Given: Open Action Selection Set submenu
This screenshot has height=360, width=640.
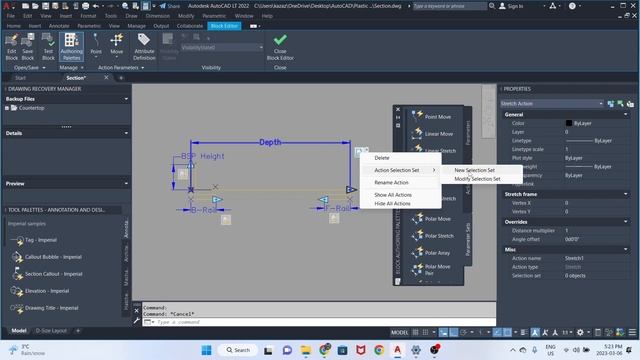Looking at the screenshot, I should (x=400, y=170).
